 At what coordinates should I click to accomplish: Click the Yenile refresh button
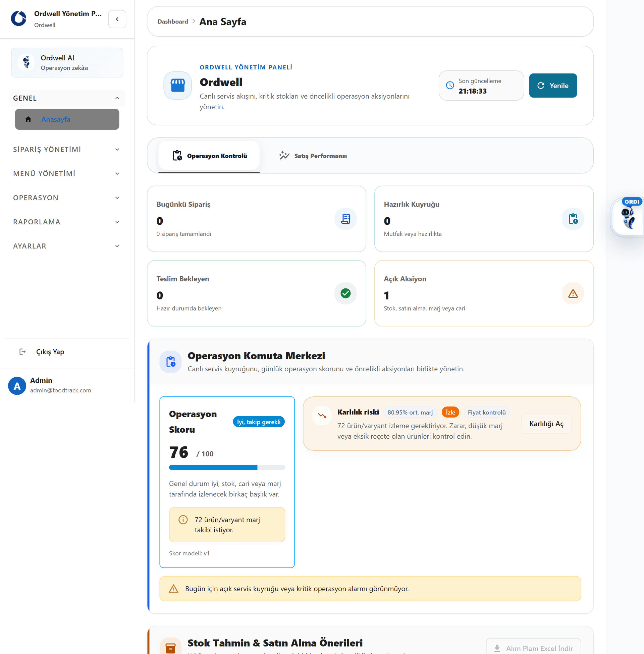pos(553,86)
